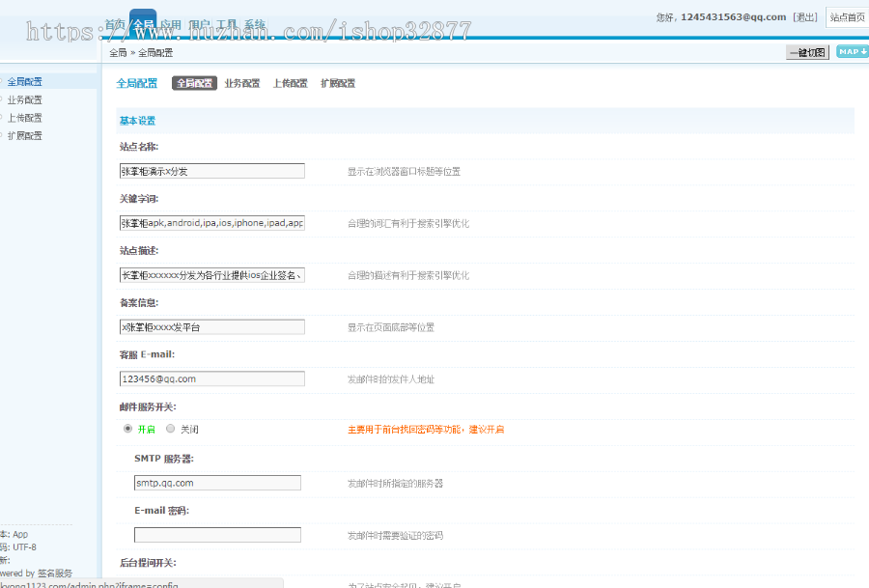This screenshot has height=588, width=869.
Task: Click the 站点描述 input field
Action: coord(212,275)
